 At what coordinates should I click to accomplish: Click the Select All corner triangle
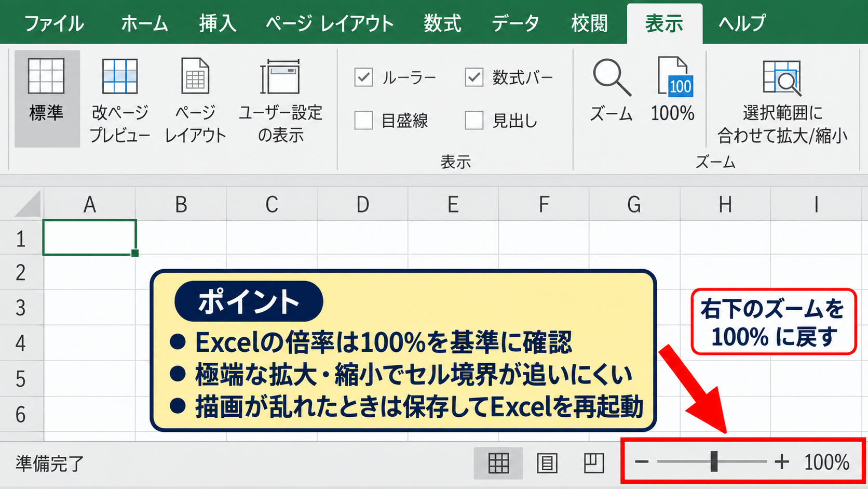tap(28, 203)
